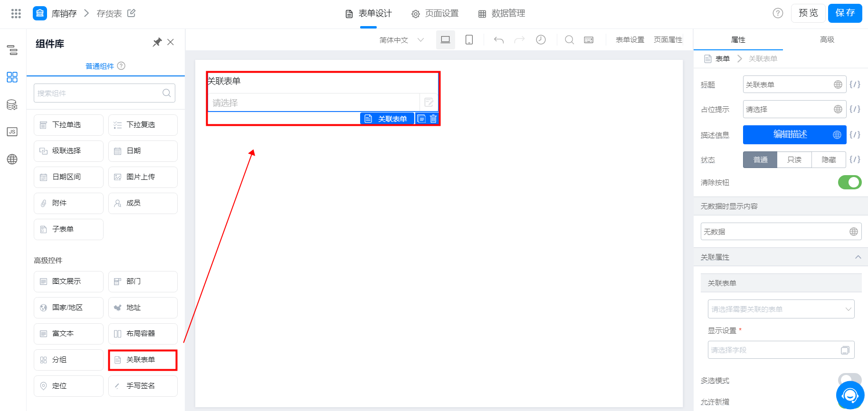Image resolution: width=868 pixels, height=411 pixels.
Task: Set state to 普通
Action: point(760,159)
